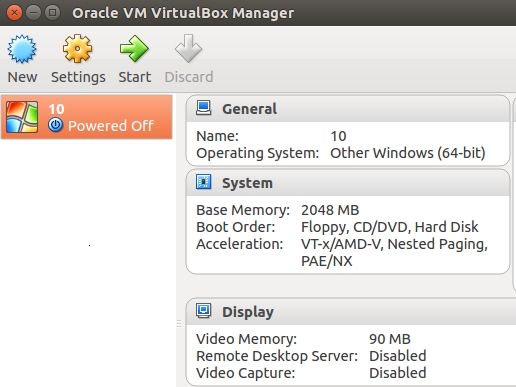Close the VirtualBox Manager window

click(14, 13)
